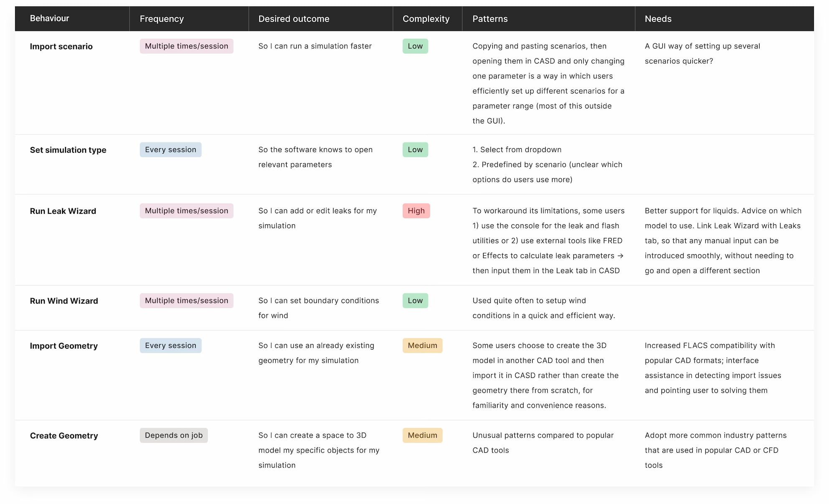Click Low tag in Import scenario row
Screen dimensions: 829x504
pos(415,46)
